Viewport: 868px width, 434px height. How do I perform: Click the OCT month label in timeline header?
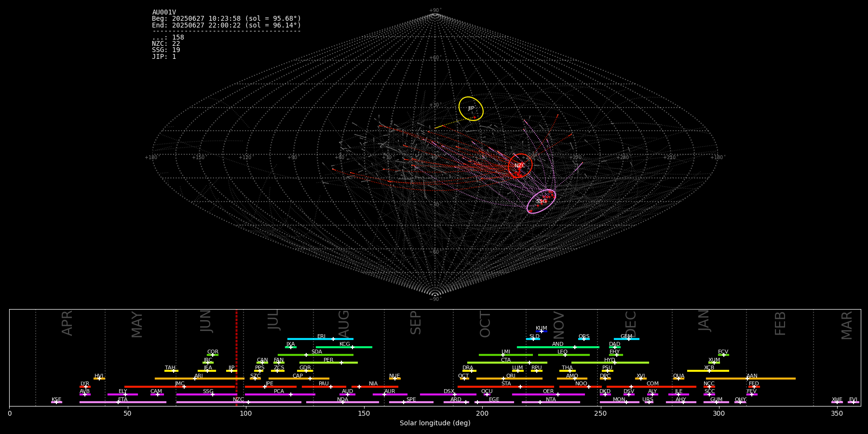coord(485,324)
